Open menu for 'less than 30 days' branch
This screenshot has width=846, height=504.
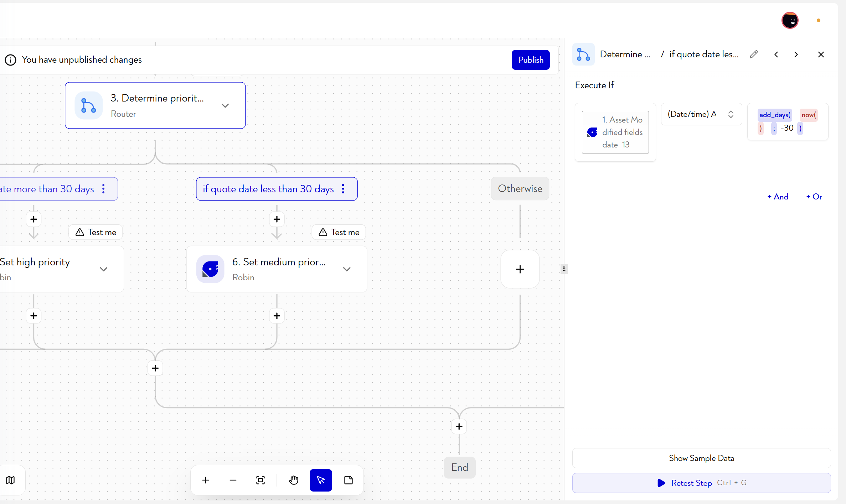click(343, 189)
